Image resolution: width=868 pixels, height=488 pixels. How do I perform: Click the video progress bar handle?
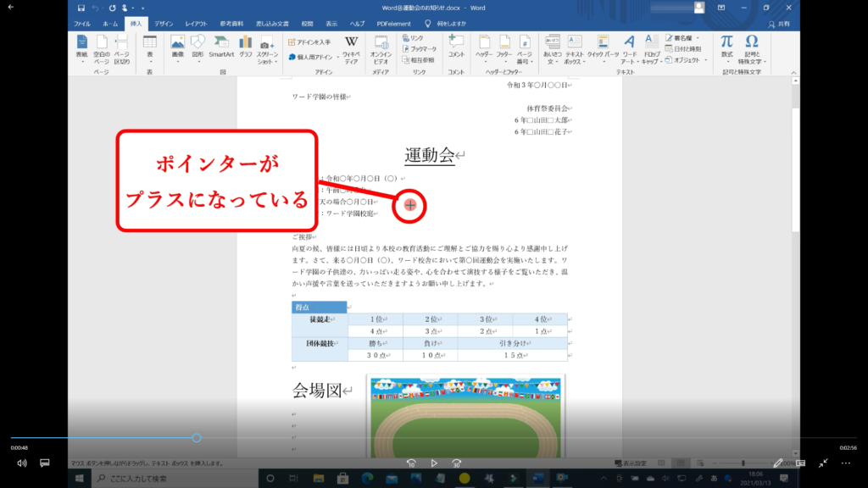[197, 438]
